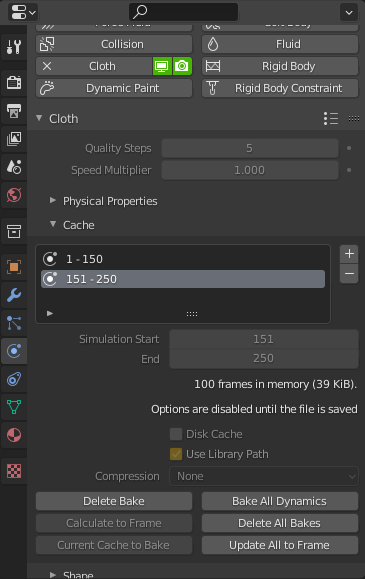Image resolution: width=365 pixels, height=579 pixels.
Task: Open the Scene properties tab
Action: coord(14,167)
